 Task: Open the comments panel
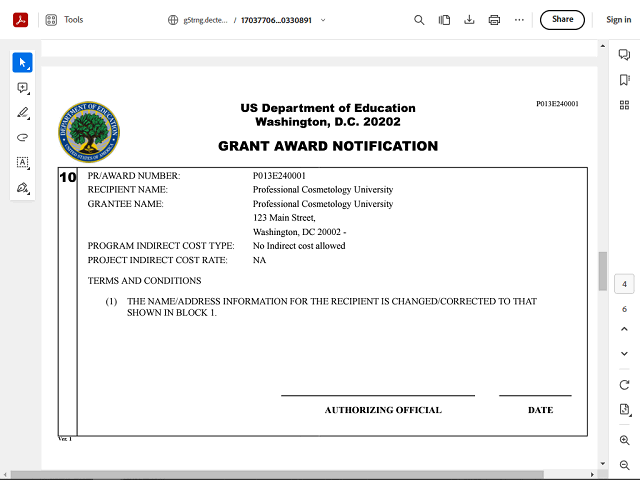(x=624, y=54)
